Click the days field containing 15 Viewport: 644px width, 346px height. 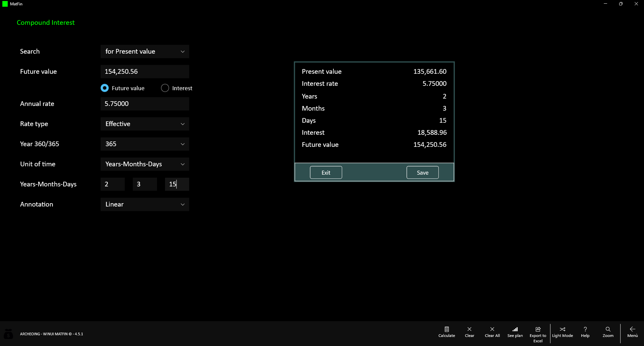coord(177,184)
